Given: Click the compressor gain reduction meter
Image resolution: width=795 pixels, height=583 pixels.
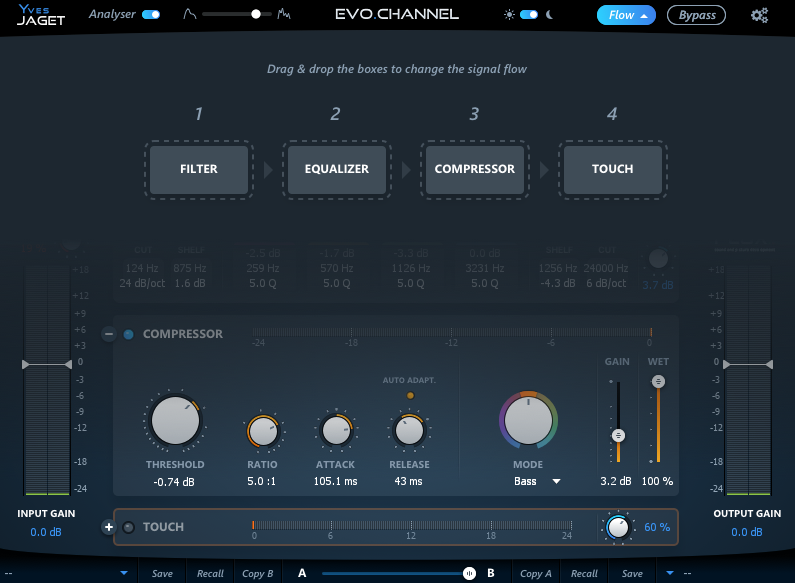Looking at the screenshot, I should coord(452,333).
